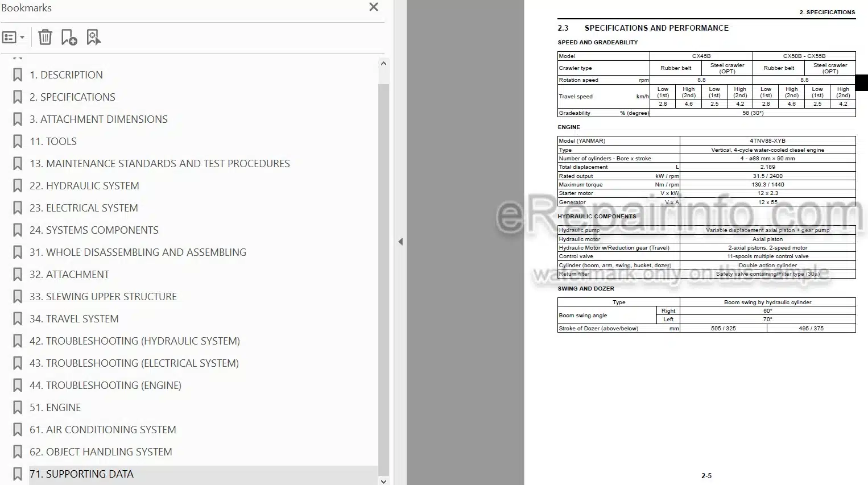Collapse the bookmarks pane using side arrow
868x485 pixels.
pyautogui.click(x=400, y=242)
